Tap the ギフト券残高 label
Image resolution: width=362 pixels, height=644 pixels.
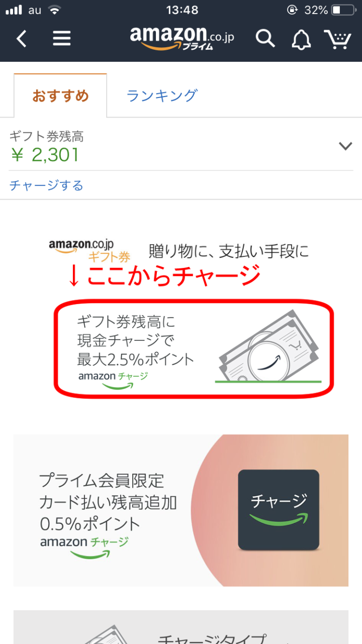46,136
